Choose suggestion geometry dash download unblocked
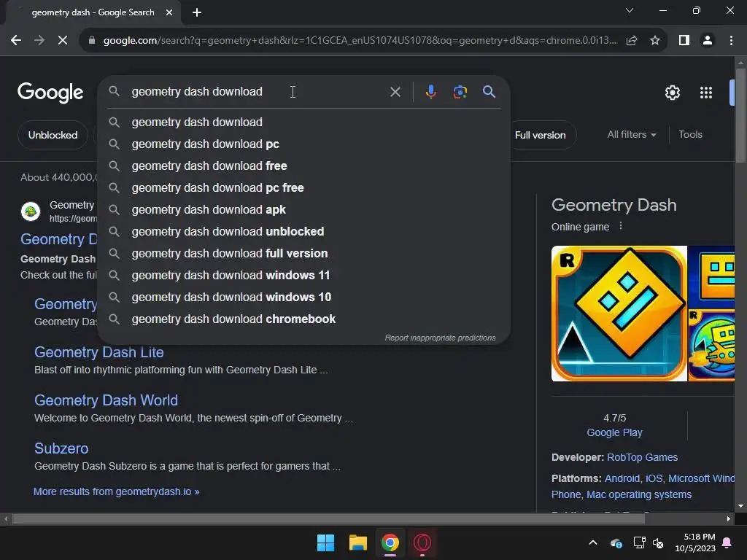Viewport: 747px width, 560px height. pyautogui.click(x=304, y=231)
